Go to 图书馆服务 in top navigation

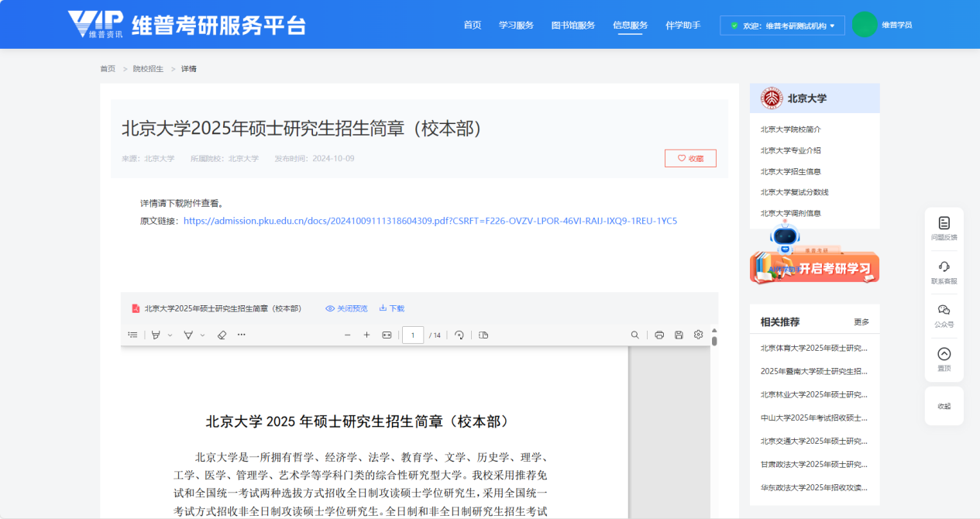coord(573,25)
